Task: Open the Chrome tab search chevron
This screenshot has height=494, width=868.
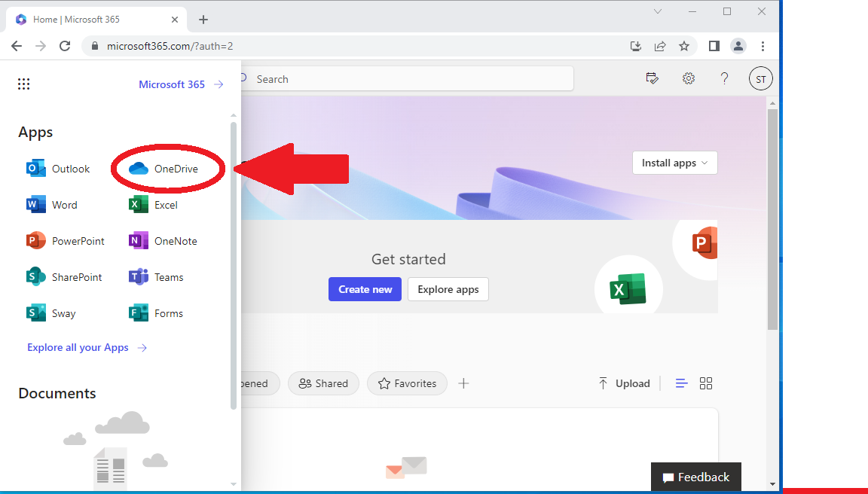Action: (x=658, y=11)
